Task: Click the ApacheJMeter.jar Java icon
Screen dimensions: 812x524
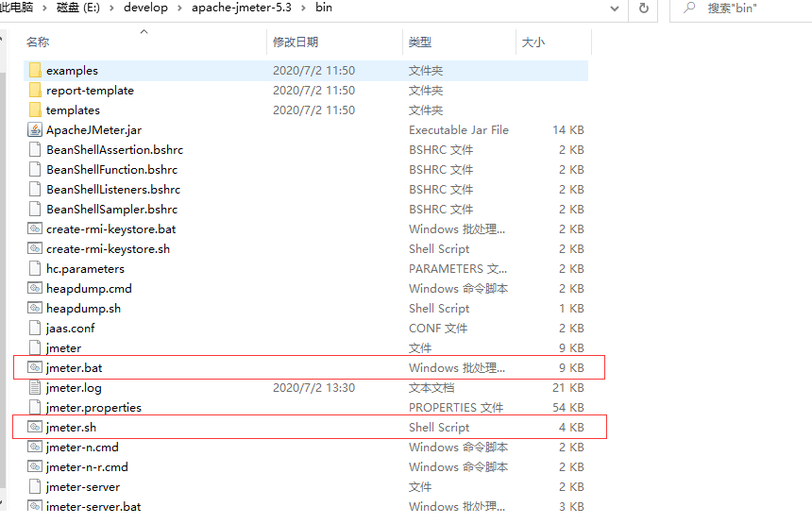Action: pyautogui.click(x=35, y=129)
